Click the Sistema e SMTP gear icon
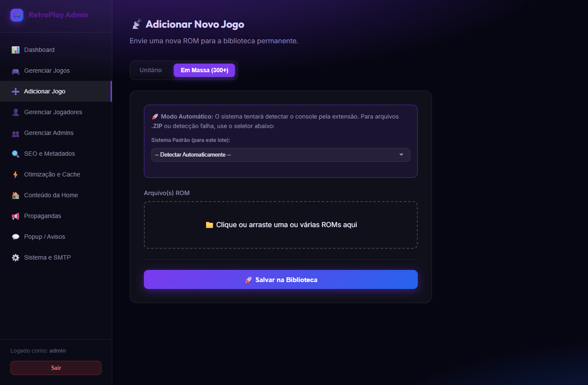 16,258
